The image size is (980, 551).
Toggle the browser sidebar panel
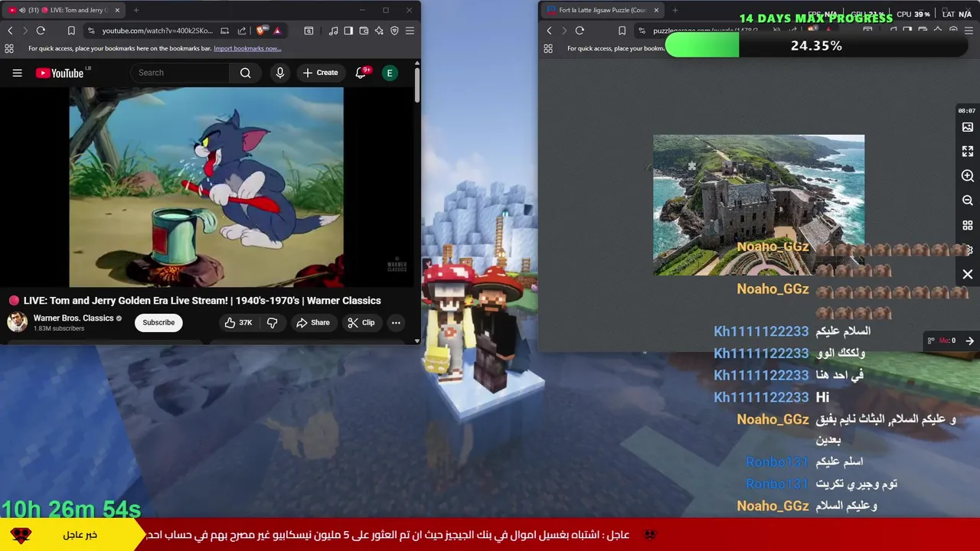(348, 31)
